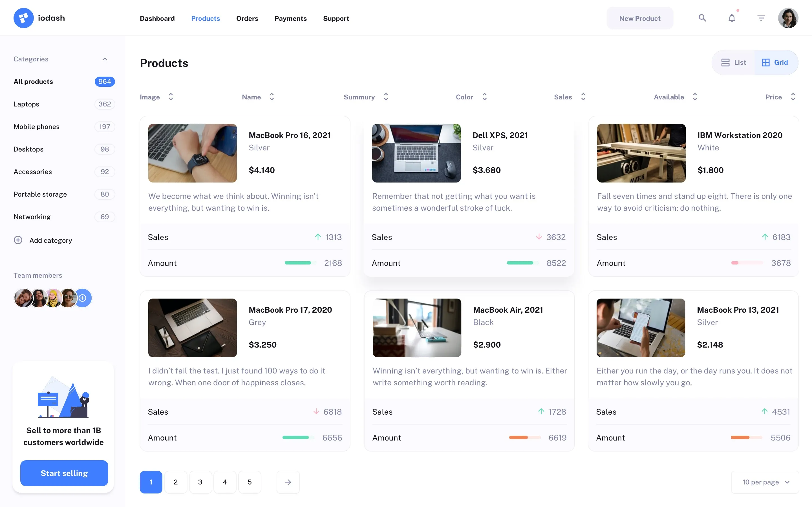Select pagination page 3
This screenshot has height=507, width=812.
(x=200, y=482)
